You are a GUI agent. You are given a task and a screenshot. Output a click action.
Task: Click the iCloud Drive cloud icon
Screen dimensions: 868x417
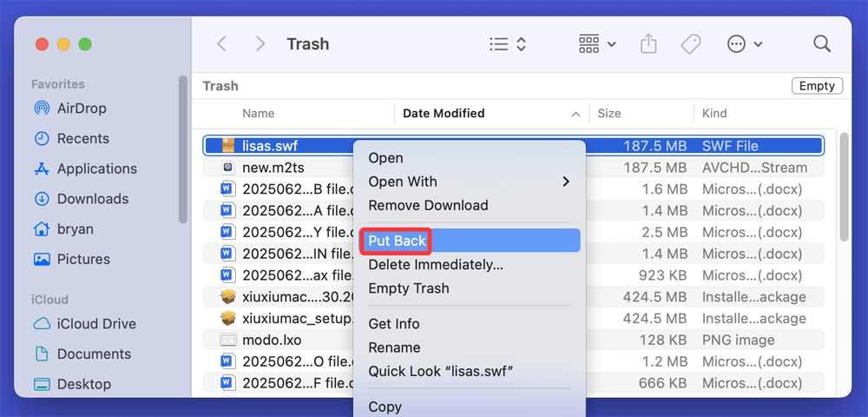tap(42, 323)
